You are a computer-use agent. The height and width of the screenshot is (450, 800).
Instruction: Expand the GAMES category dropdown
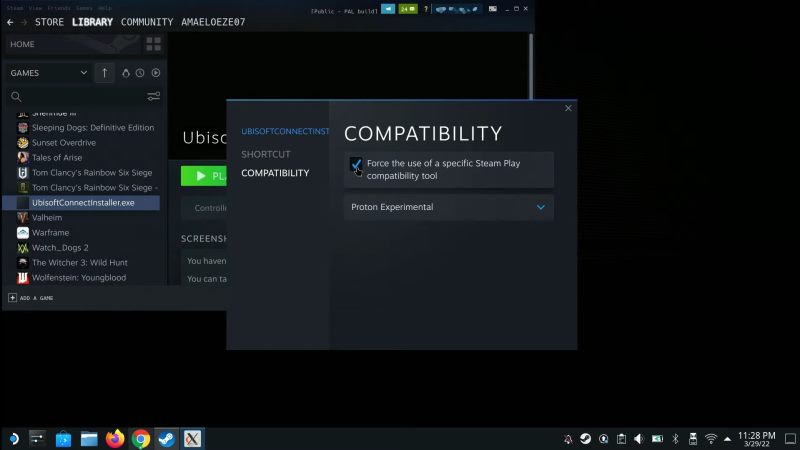click(48, 73)
